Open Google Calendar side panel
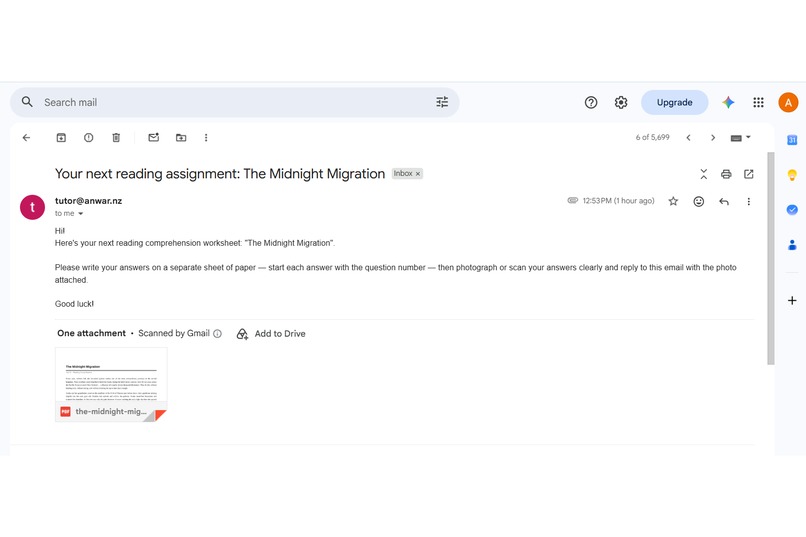This screenshot has width=806, height=537. click(x=792, y=140)
